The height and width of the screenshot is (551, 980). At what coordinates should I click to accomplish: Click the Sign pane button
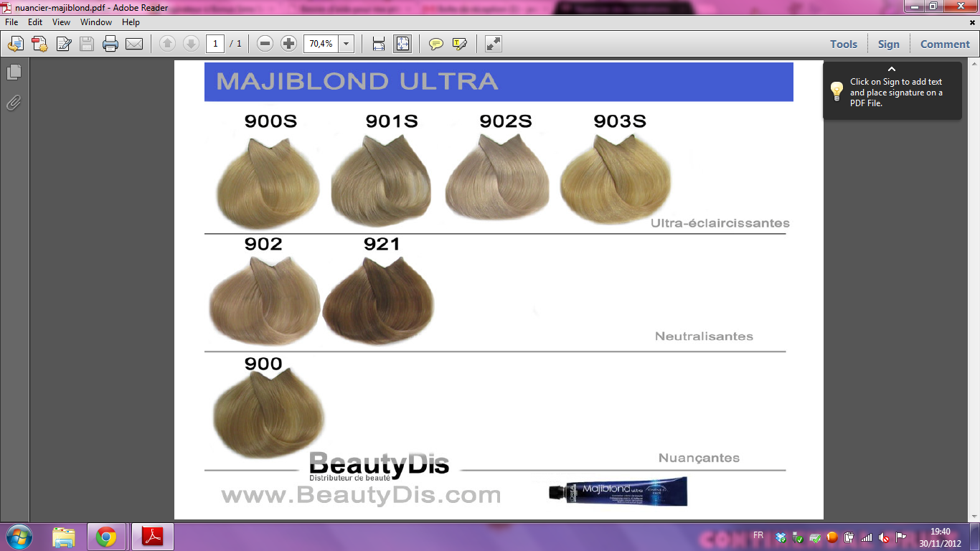[888, 44]
